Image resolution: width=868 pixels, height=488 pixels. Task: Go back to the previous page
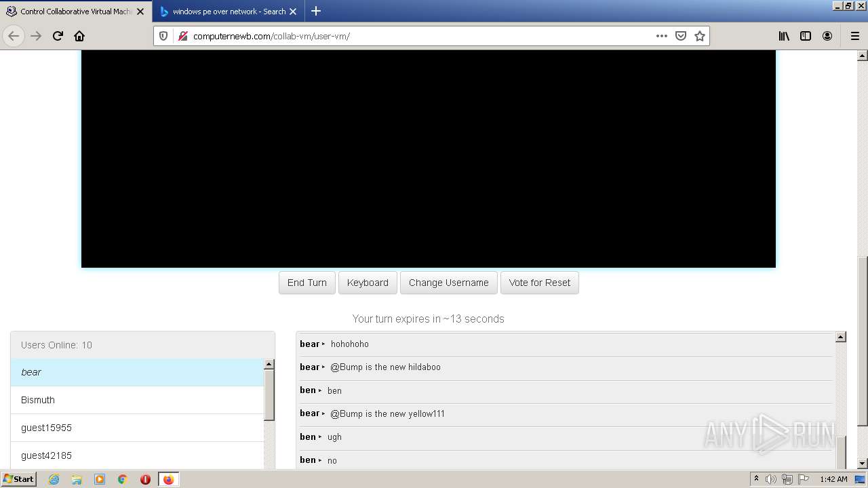coord(14,36)
